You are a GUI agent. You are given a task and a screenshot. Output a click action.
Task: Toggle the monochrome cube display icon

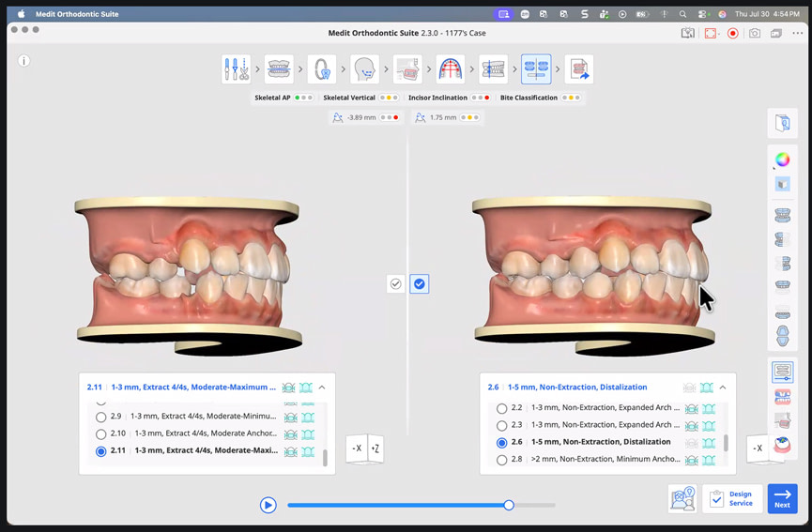tap(783, 184)
